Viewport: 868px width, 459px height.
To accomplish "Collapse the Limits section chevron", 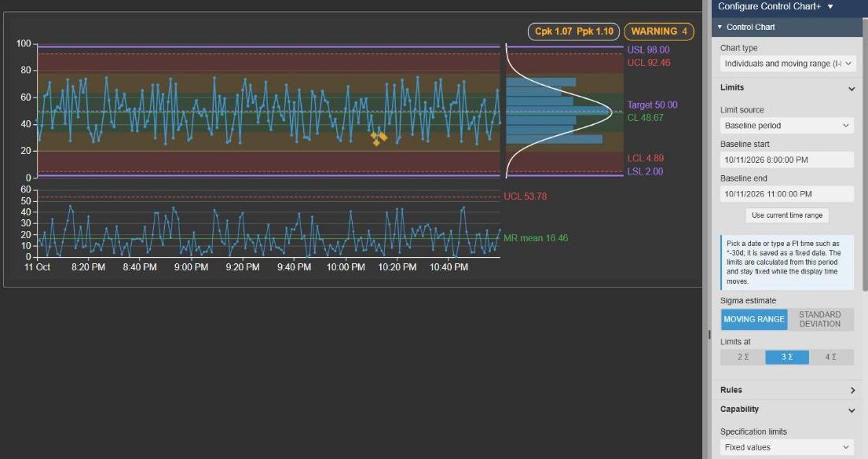I will (852, 89).
